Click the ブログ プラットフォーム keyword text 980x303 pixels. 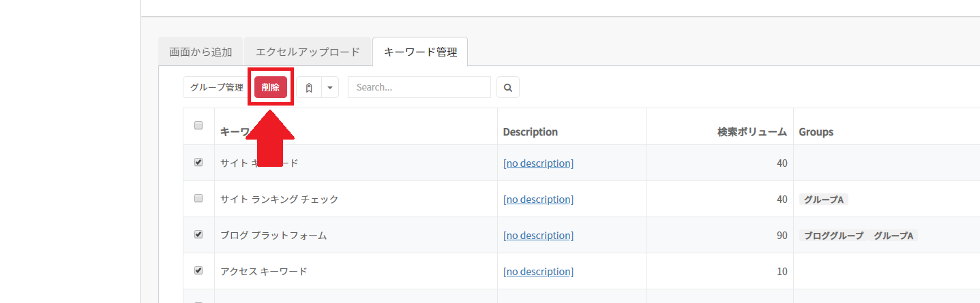pos(273,236)
